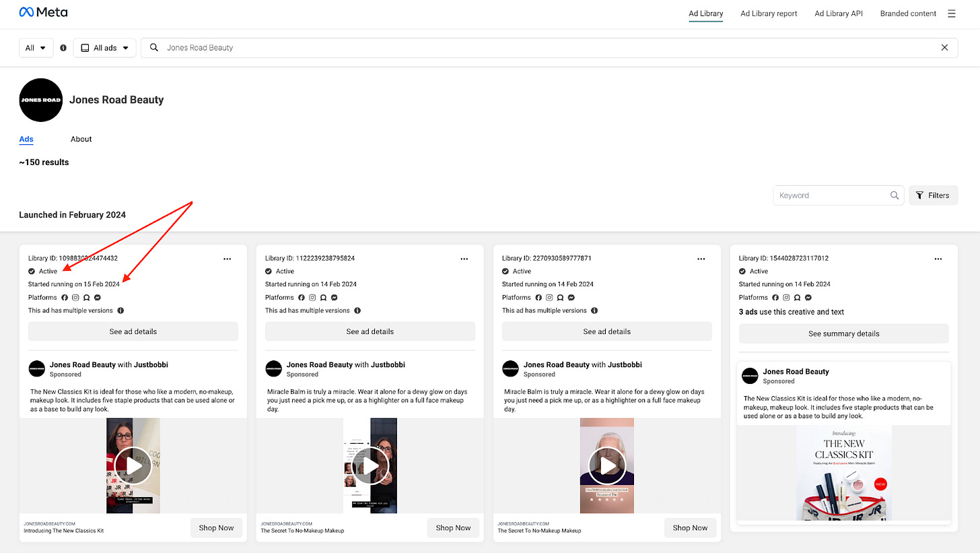Click multiple versions info icon on ad 2270930589777871

[x=594, y=311]
